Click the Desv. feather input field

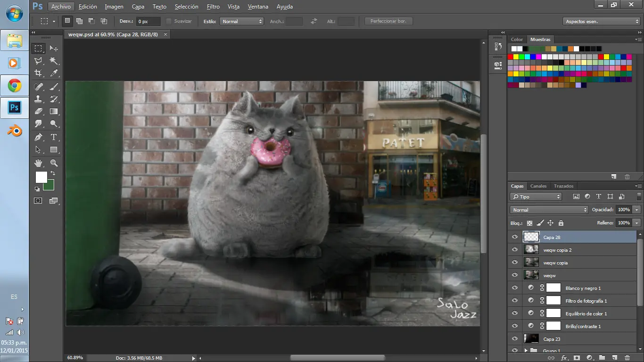pos(148,21)
